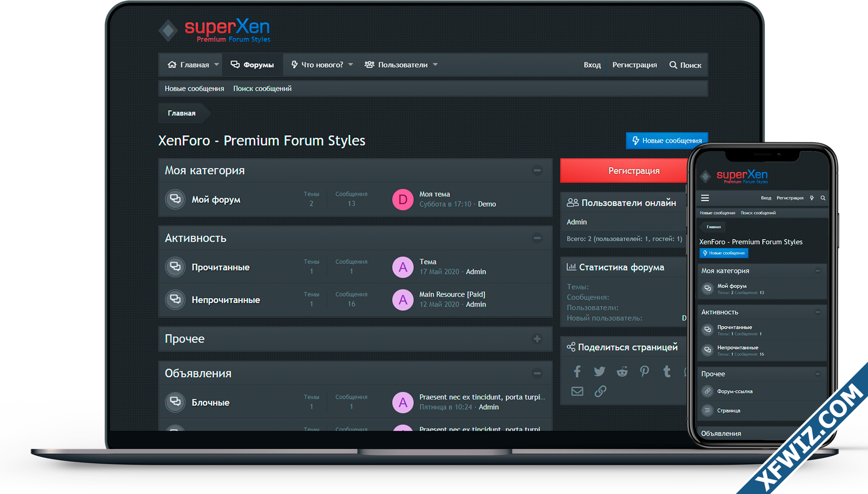Click lightning what's-new icon on phone
Viewport: 868px width, 494px height.
[812, 198]
